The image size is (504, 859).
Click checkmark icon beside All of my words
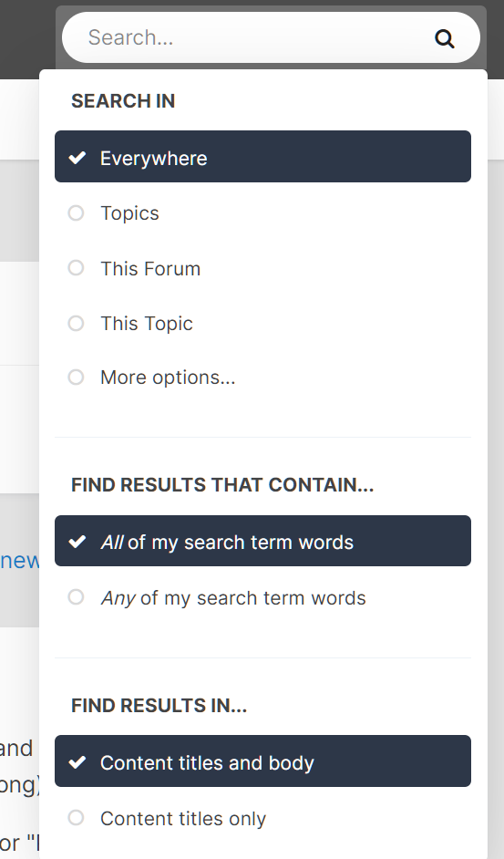[77, 542]
